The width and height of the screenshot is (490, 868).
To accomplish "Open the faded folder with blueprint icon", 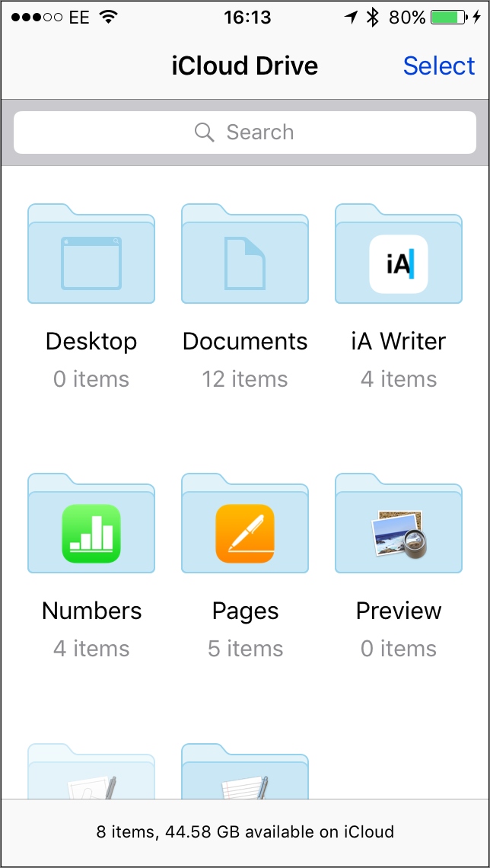I will coord(91,771).
